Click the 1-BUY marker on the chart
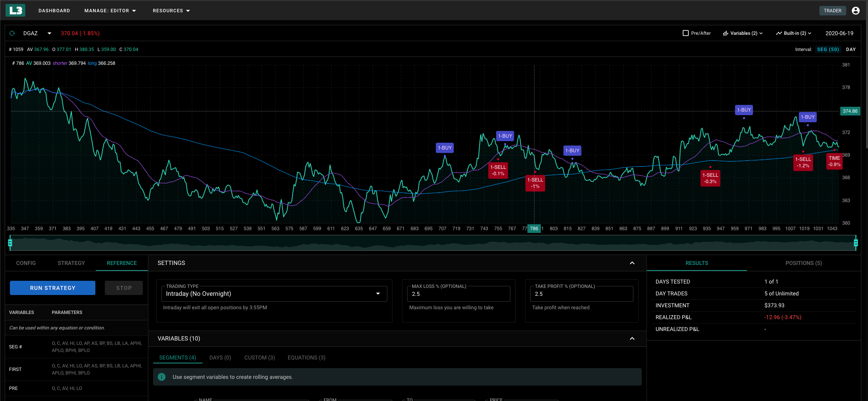The image size is (868, 401). [x=445, y=148]
